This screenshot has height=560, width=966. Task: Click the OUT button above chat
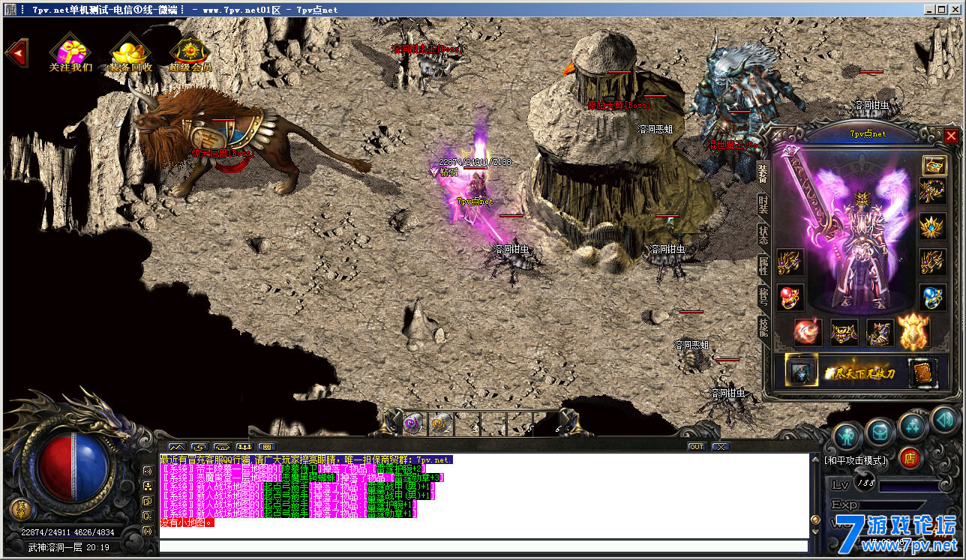(697, 447)
